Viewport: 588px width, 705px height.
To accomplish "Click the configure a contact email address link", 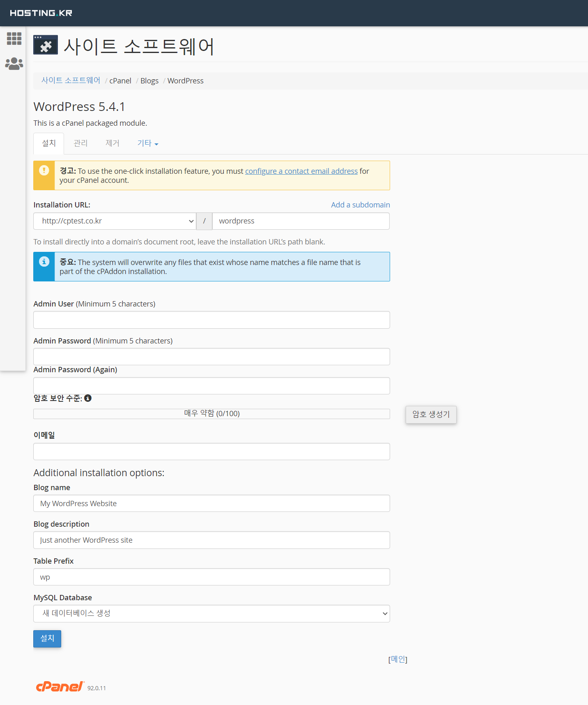I will click(x=301, y=171).
